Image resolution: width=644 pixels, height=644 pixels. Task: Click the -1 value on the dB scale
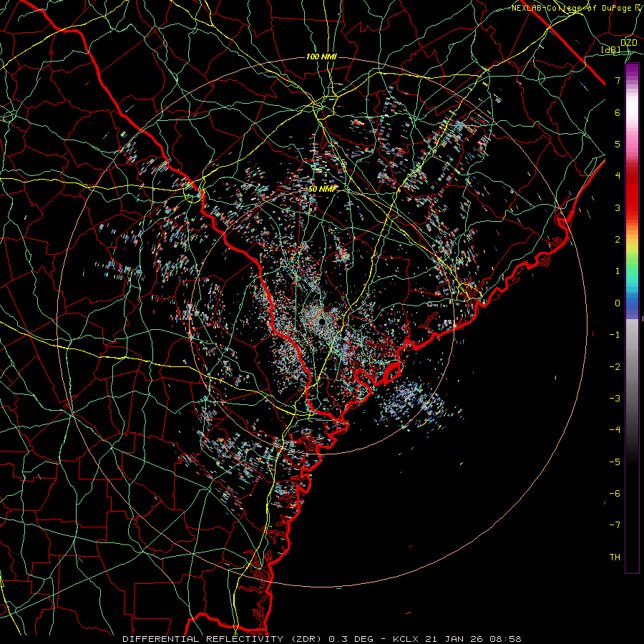click(615, 335)
